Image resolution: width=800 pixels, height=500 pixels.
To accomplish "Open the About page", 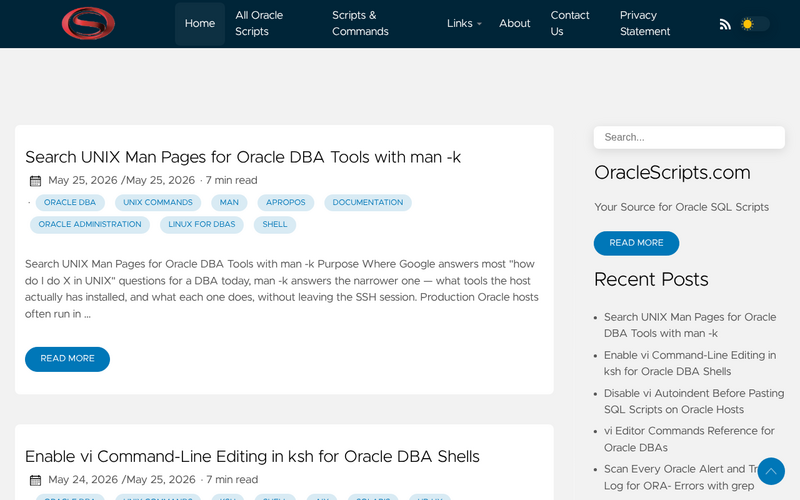I will (x=514, y=23).
